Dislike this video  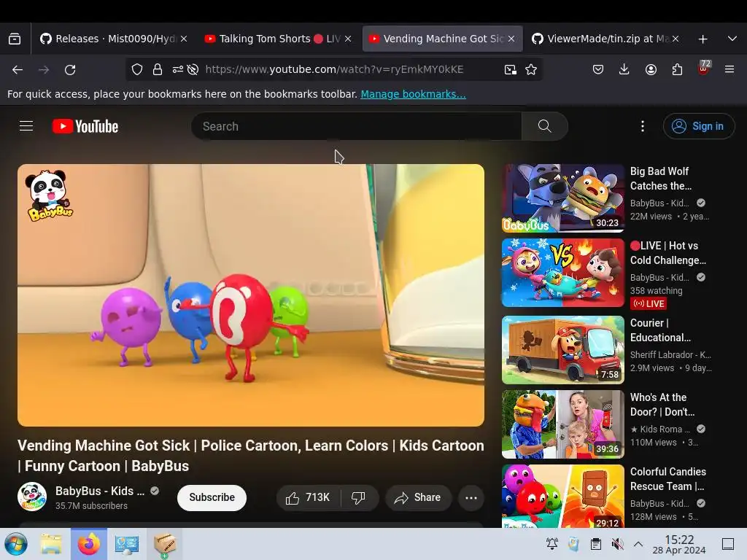[358, 497]
